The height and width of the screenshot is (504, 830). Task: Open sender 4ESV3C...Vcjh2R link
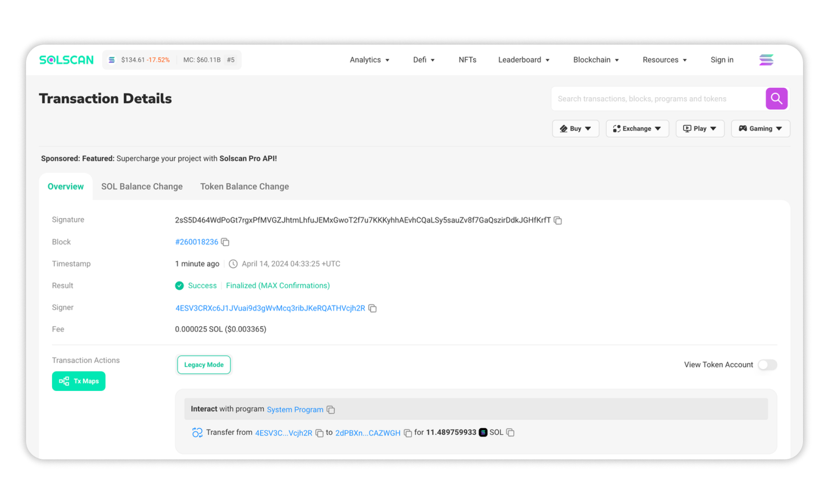pyautogui.click(x=284, y=433)
